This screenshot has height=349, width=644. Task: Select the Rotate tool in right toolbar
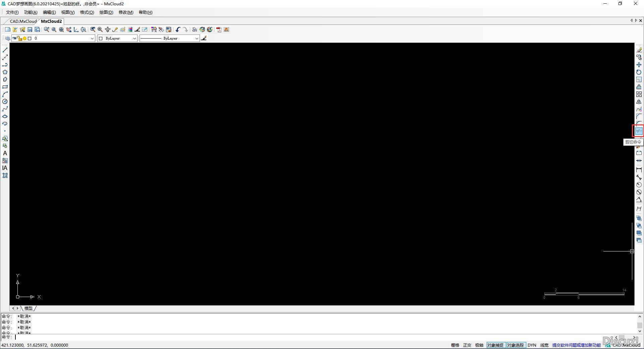tap(639, 72)
